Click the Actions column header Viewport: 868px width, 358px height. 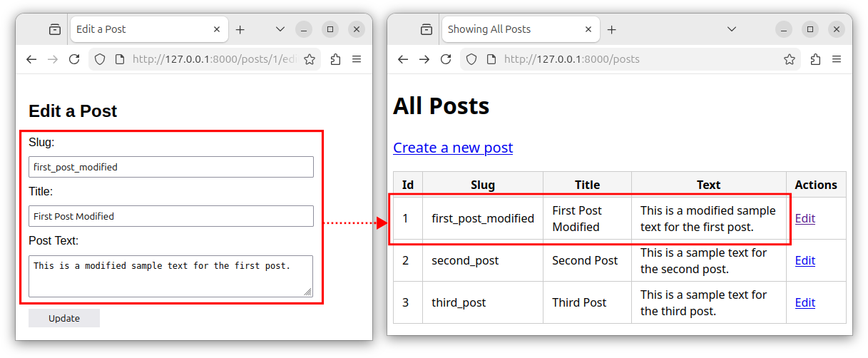tap(816, 185)
